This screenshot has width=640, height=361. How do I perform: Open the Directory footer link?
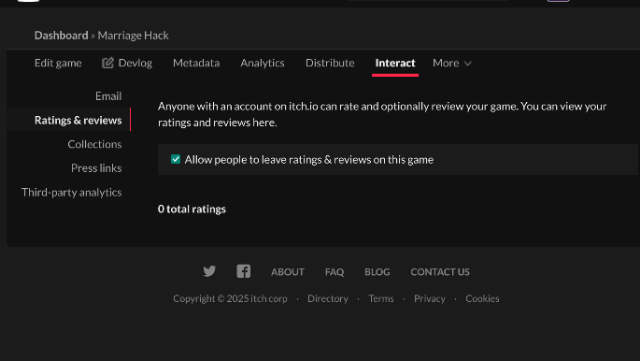click(x=328, y=299)
